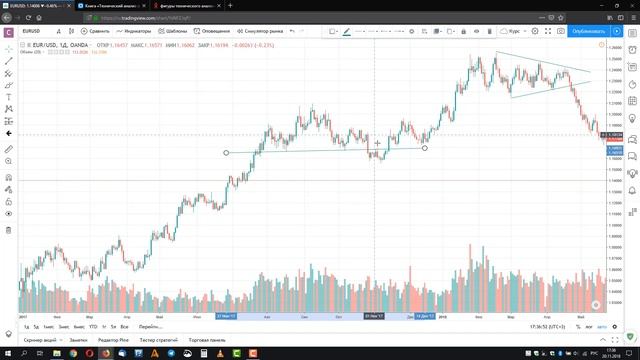Click the Сравнить compare button
Screen dimensions: 640x360
click(x=95, y=31)
